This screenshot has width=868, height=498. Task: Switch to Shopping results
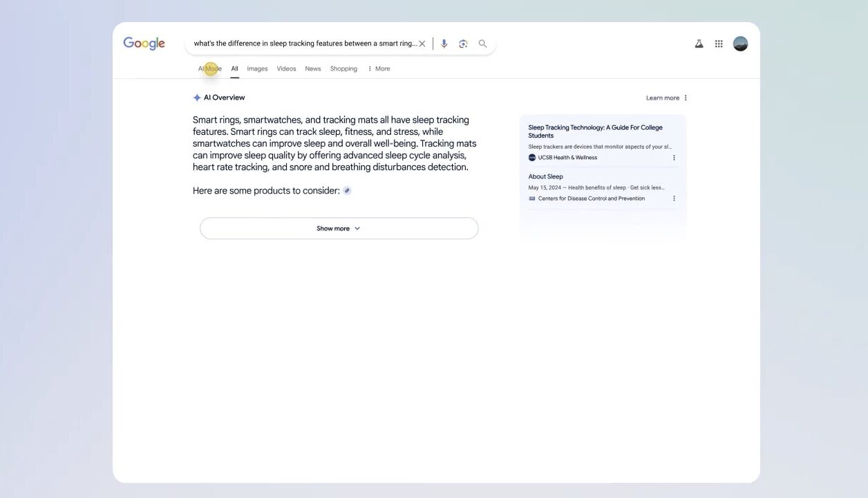(343, 68)
